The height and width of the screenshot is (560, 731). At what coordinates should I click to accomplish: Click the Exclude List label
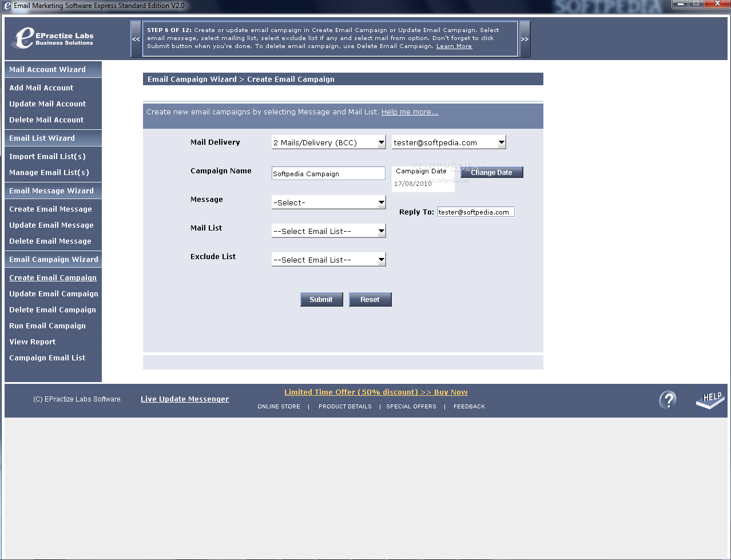click(213, 257)
